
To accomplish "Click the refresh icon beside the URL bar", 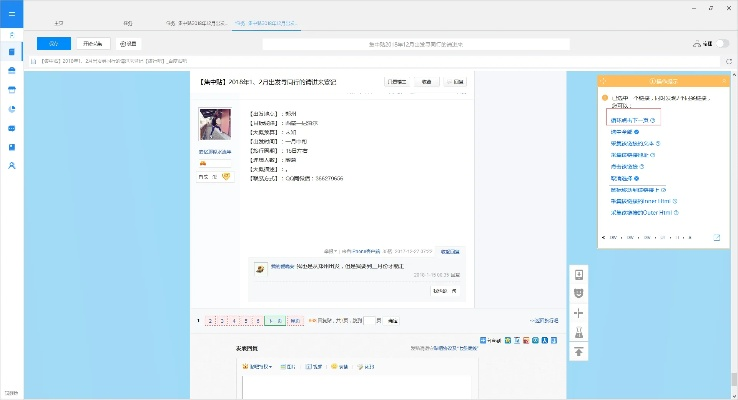I will pos(729,61).
